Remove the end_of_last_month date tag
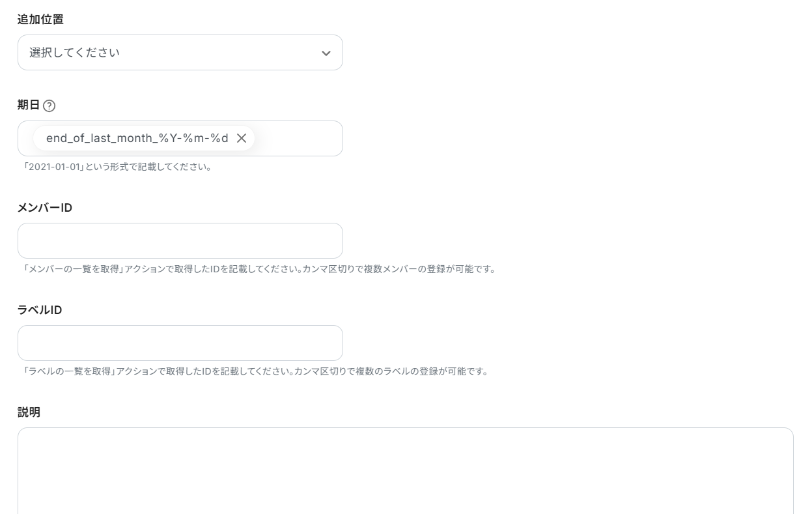The width and height of the screenshot is (812, 514). coord(242,138)
